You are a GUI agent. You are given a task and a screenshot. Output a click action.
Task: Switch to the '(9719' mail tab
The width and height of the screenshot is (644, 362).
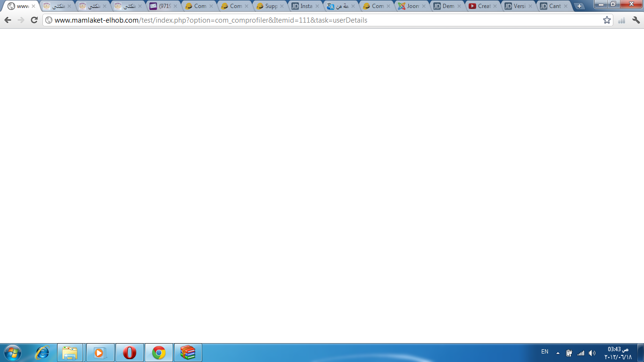[164, 6]
